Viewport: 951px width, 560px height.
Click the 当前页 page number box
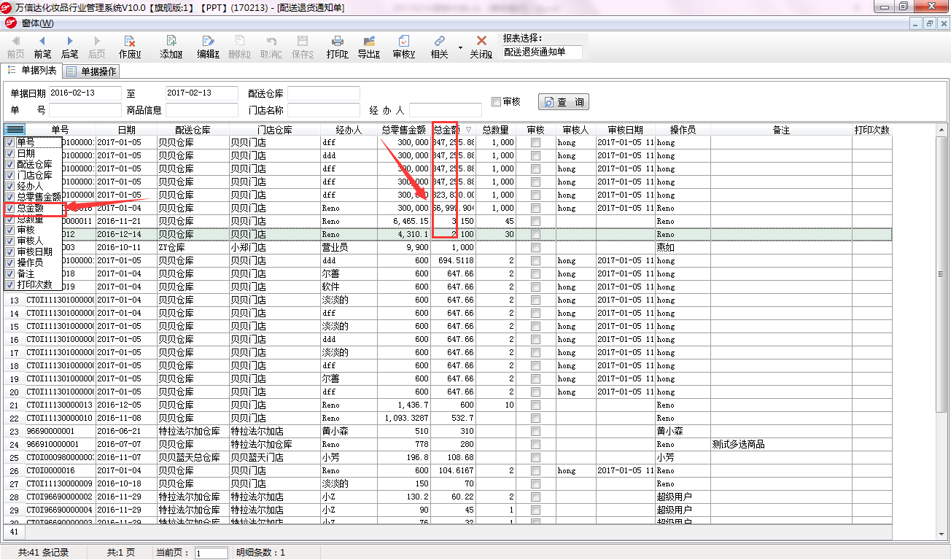[211, 553]
